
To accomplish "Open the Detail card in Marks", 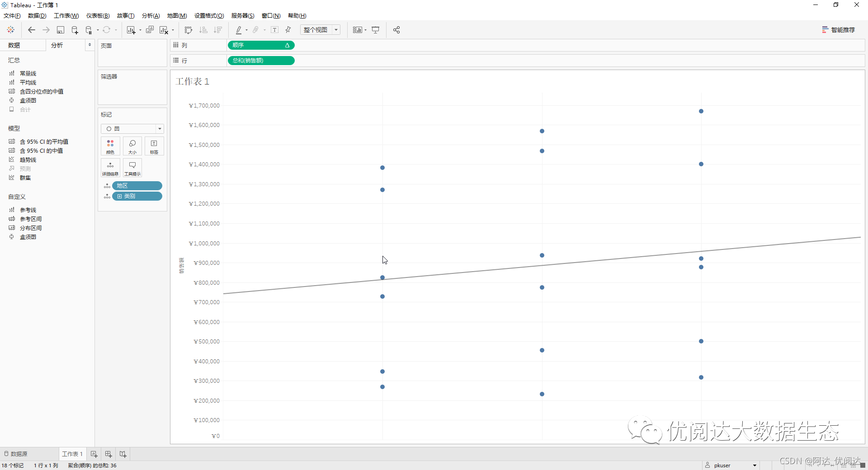I will coord(110,168).
